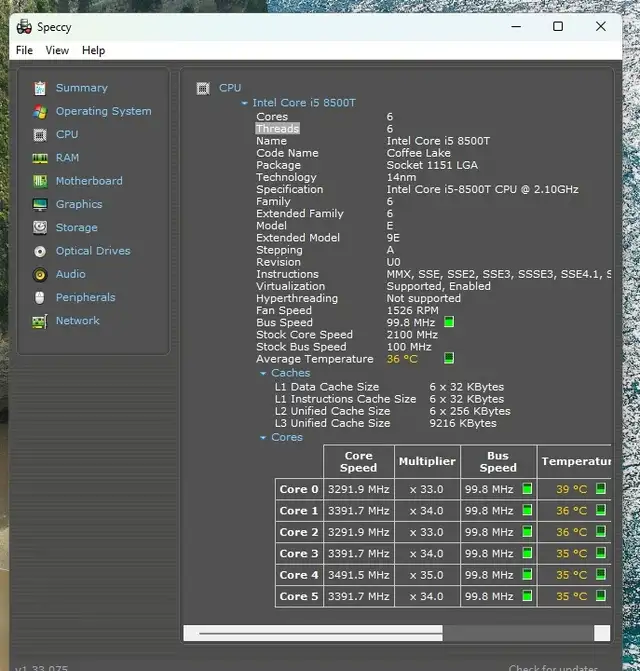Open the Motherboard section
The image size is (640, 671).
[89, 181]
